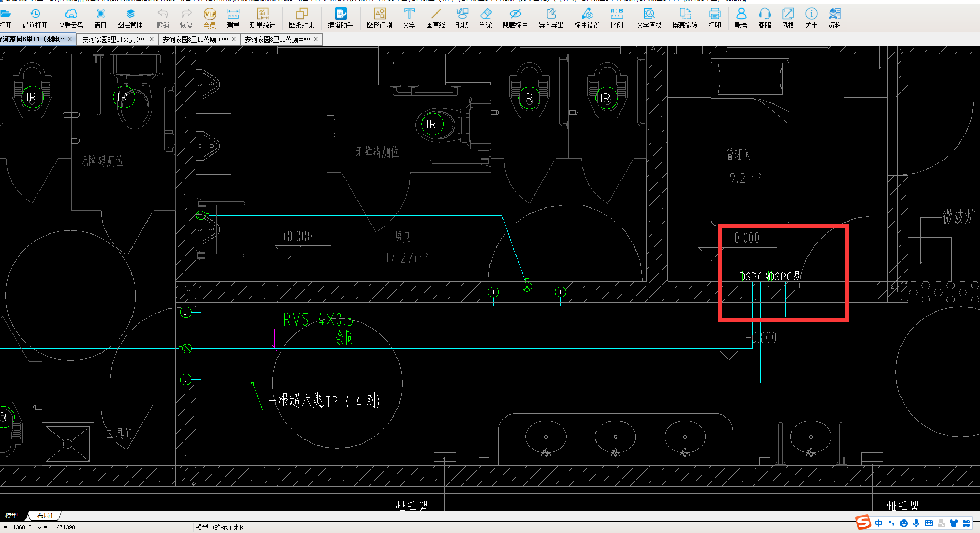The height and width of the screenshot is (533, 980).
Task: Click the 男卫 room label
Action: (x=403, y=237)
